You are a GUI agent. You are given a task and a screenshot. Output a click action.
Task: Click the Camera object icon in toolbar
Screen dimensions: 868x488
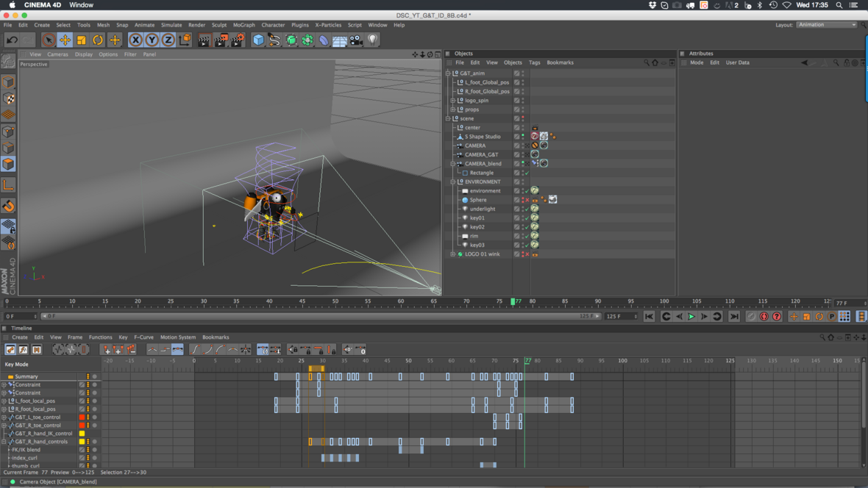[357, 40]
